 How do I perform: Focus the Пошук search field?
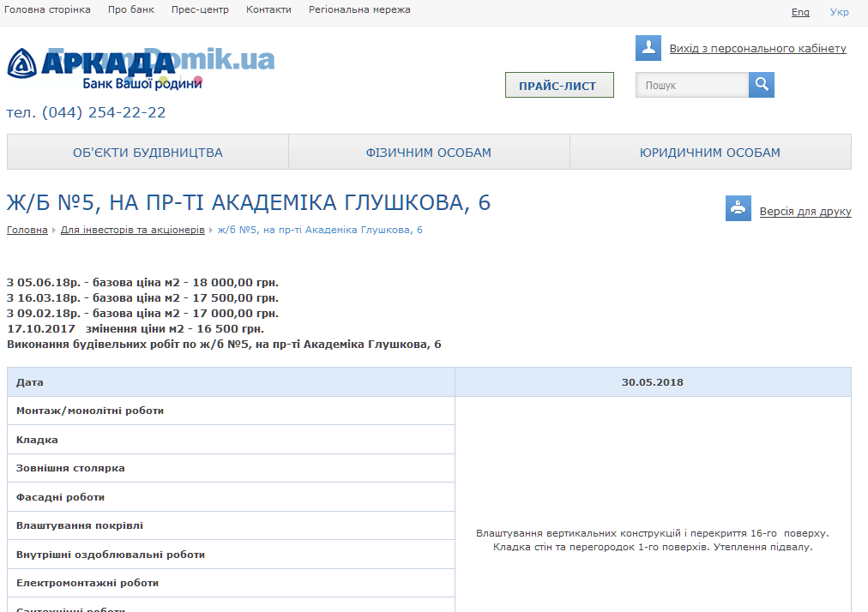tap(691, 86)
